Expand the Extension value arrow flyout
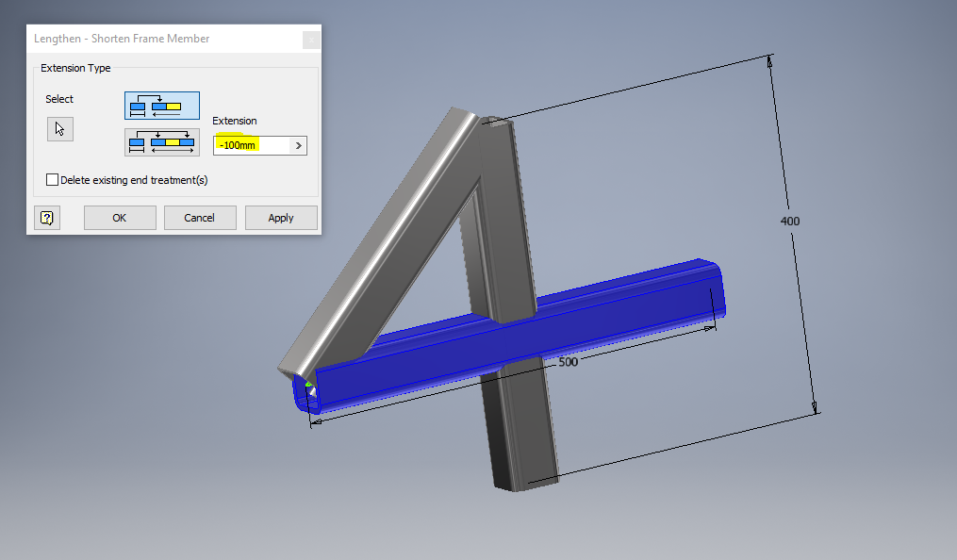Screen dimensions: 957x560 point(299,146)
